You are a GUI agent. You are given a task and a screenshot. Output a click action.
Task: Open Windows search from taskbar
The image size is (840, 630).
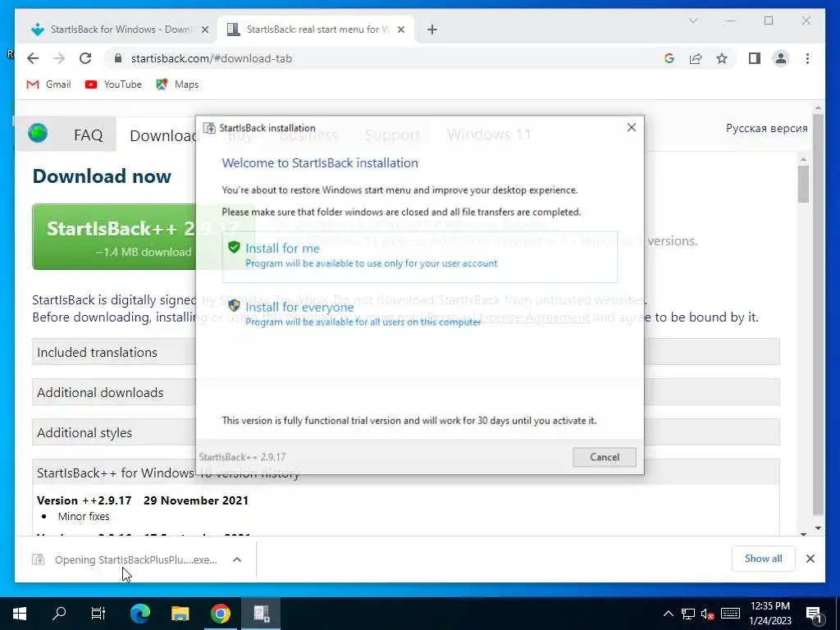pyautogui.click(x=59, y=614)
